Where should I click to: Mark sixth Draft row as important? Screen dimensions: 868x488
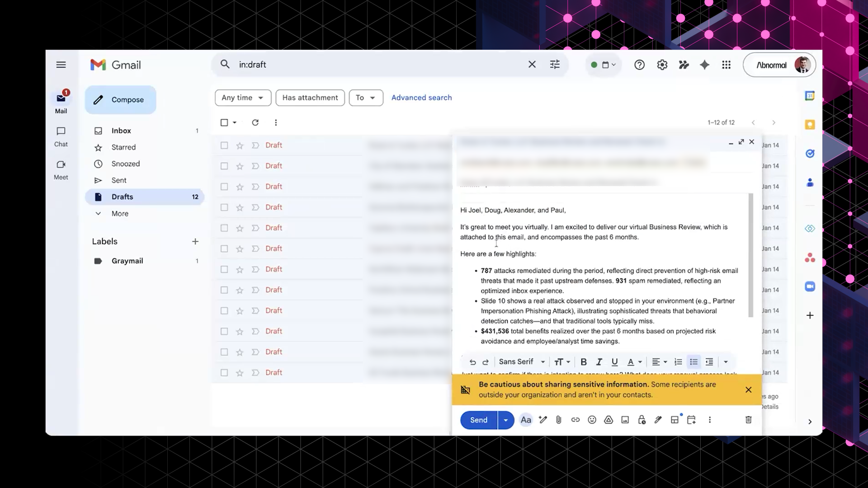point(255,249)
